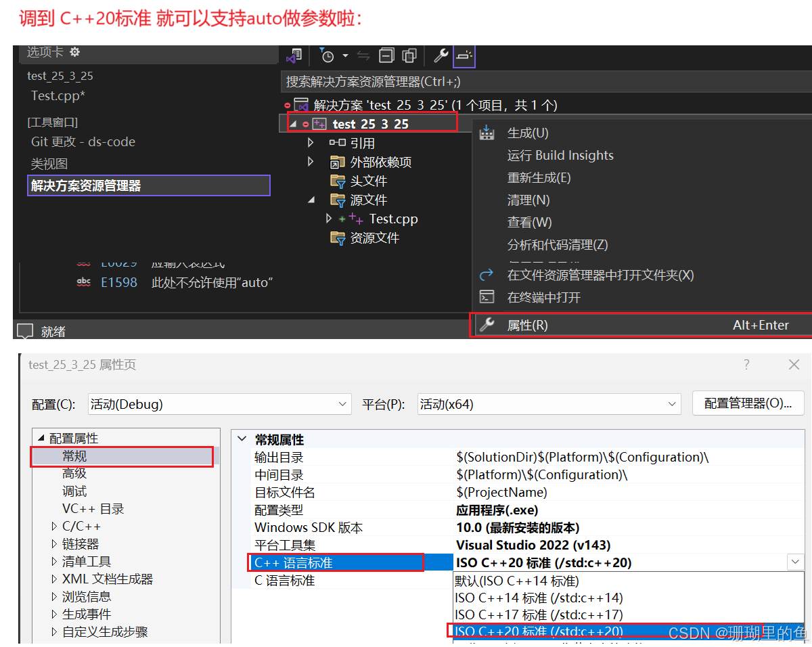Select VC++ 目录 in the property tree
Screen dimensions: 812x647
tap(93, 509)
